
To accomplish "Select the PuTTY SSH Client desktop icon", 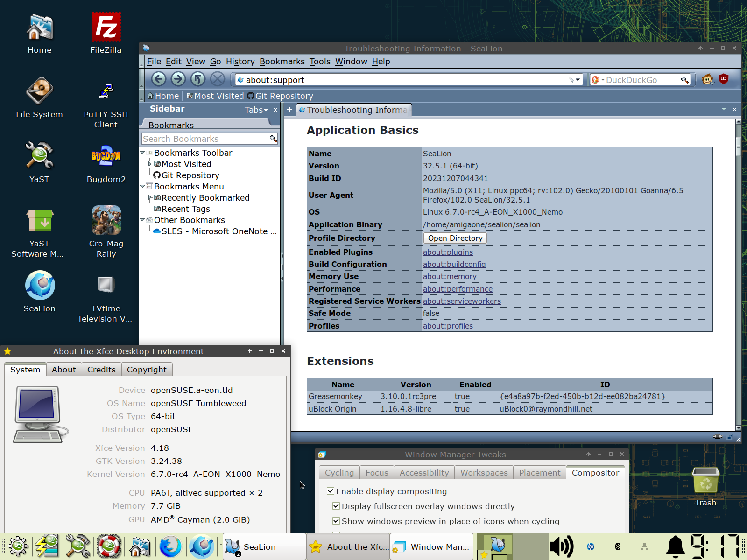I will point(106,105).
